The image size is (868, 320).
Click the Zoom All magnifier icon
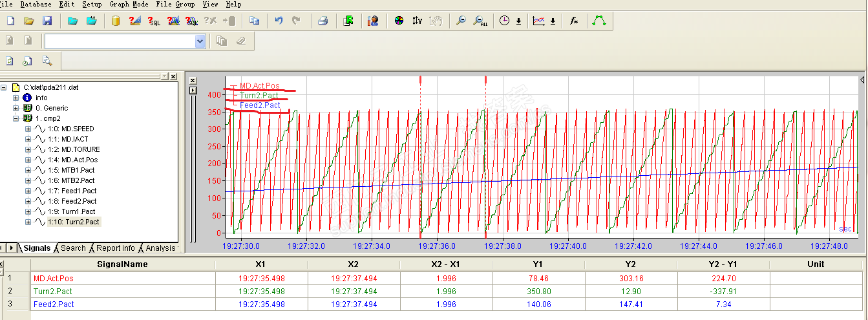(480, 21)
